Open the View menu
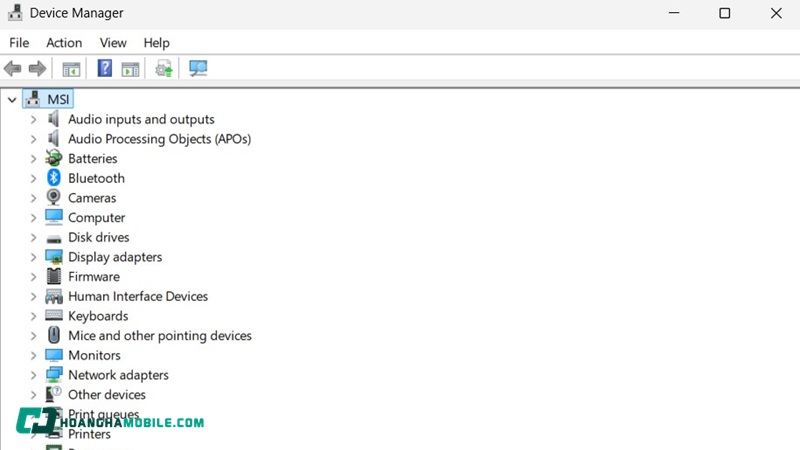The height and width of the screenshot is (450, 800). tap(113, 43)
